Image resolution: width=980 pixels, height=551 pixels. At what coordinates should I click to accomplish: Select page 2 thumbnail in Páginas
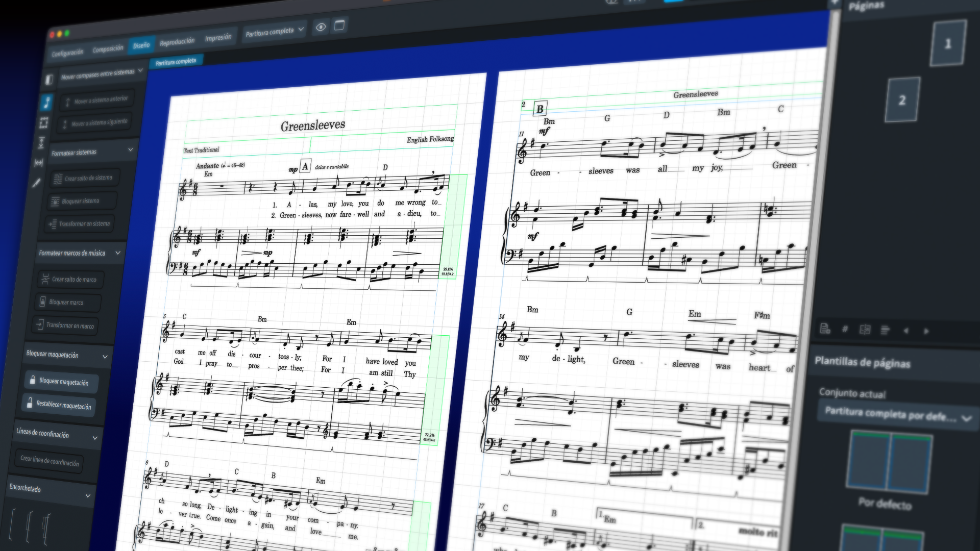coord(902,100)
